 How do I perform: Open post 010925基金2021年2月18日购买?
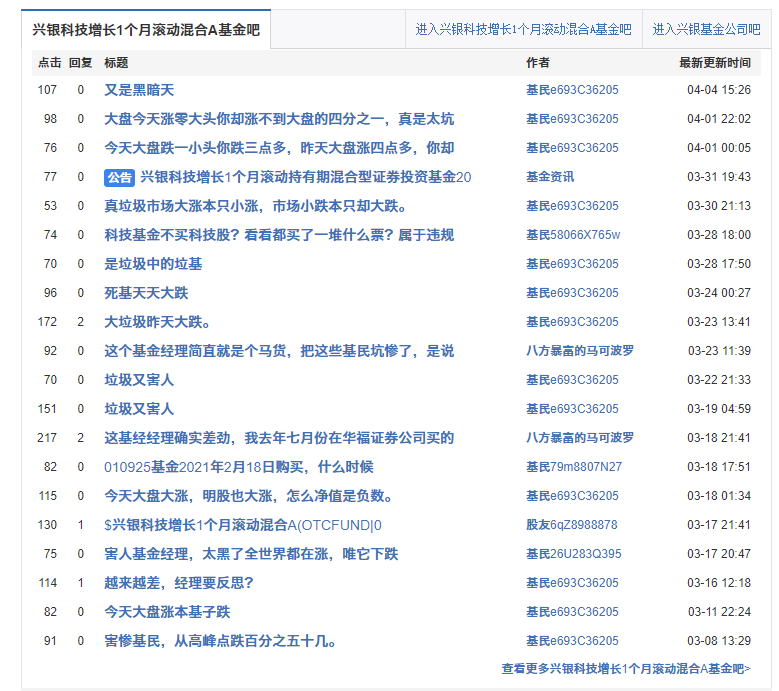coord(238,466)
